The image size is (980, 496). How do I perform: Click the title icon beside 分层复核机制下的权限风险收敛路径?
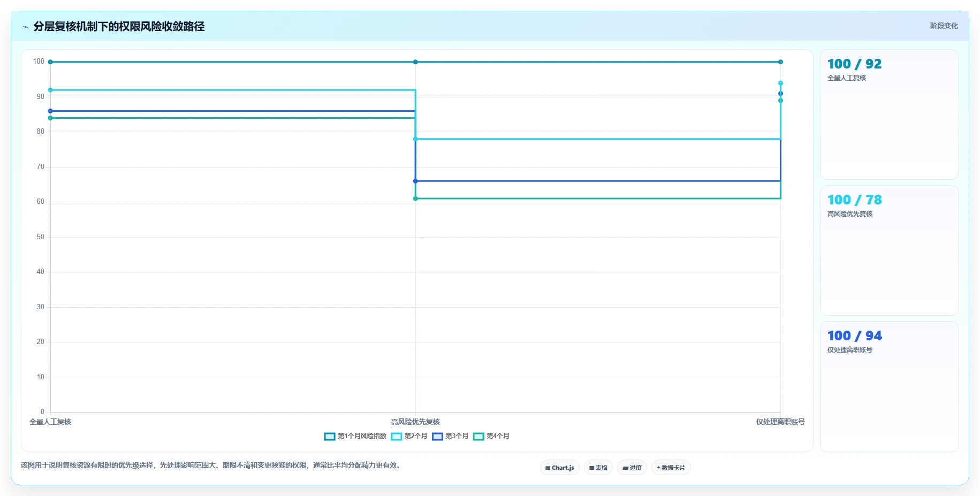click(25, 27)
